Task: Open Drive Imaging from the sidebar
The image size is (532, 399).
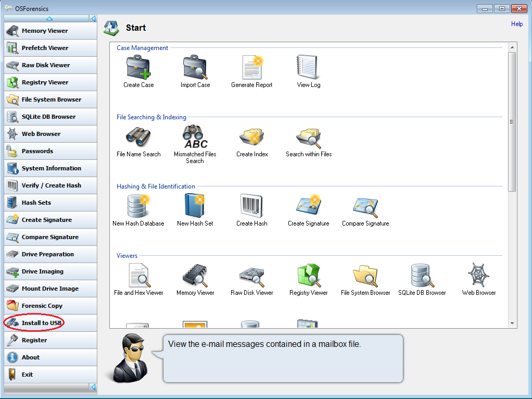Action: pos(42,271)
